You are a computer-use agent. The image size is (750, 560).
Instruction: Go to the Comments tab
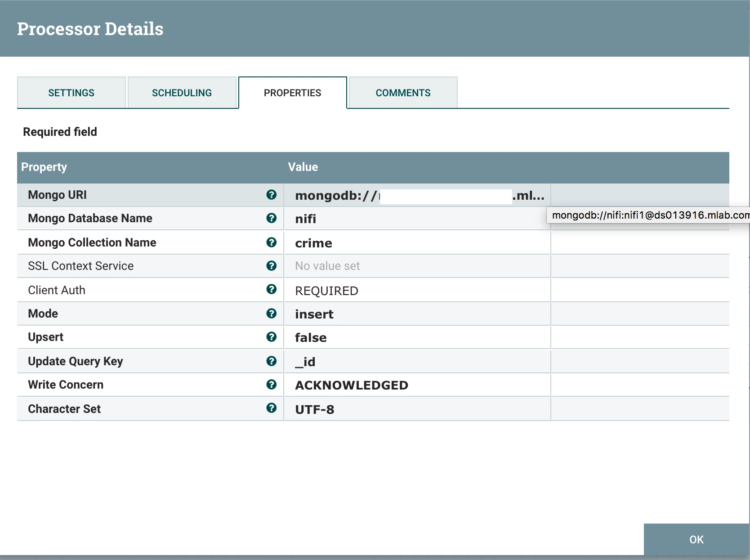point(403,93)
